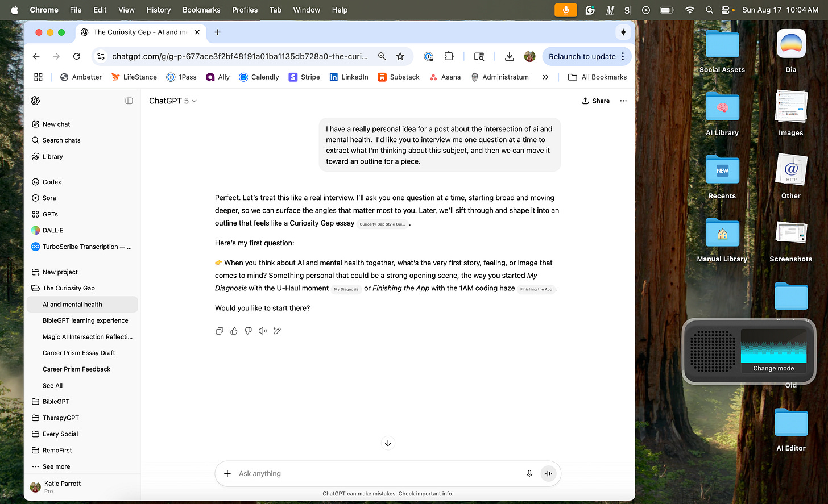The image size is (828, 504).
Task: Open Chrome apps grid shortcut
Action: [39, 77]
